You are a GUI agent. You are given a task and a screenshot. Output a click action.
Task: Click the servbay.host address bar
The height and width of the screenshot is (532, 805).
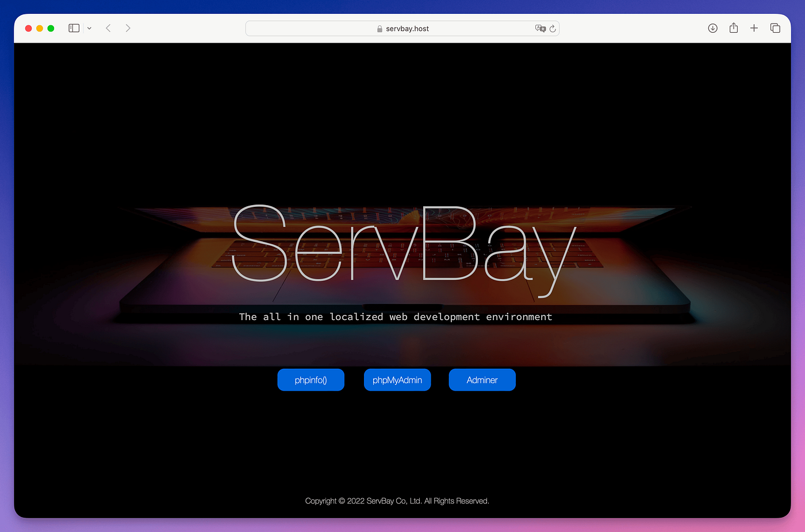coord(402,28)
